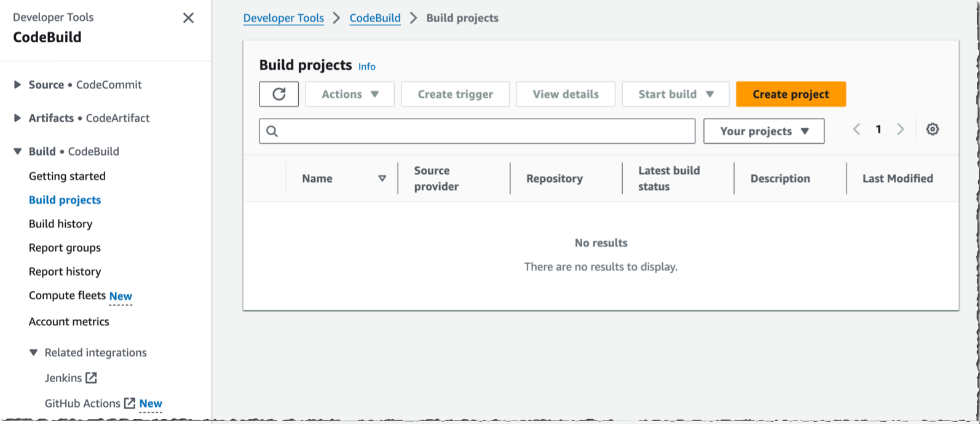Close the Developer Tools side panel
The width and height of the screenshot is (980, 424).
(x=189, y=18)
